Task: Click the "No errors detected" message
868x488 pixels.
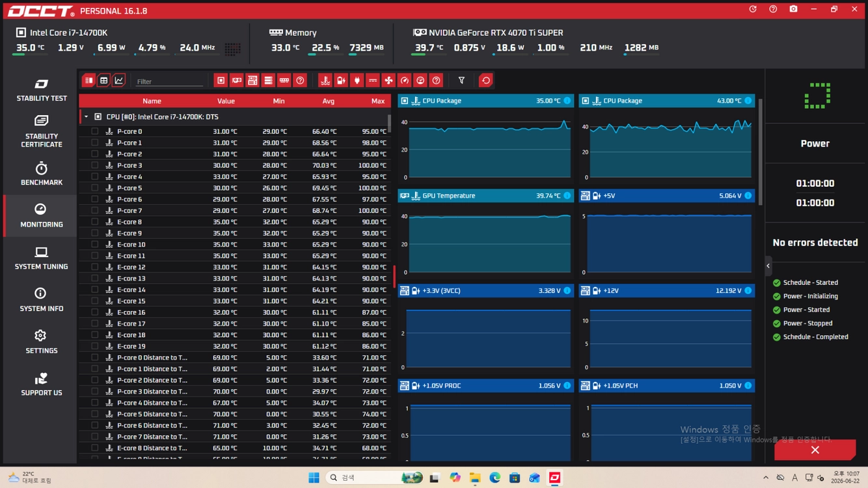Action: click(x=815, y=243)
